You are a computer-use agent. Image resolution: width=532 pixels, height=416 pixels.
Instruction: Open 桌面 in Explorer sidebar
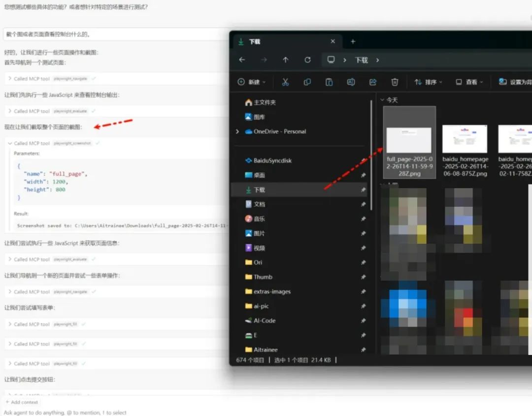pos(255,175)
